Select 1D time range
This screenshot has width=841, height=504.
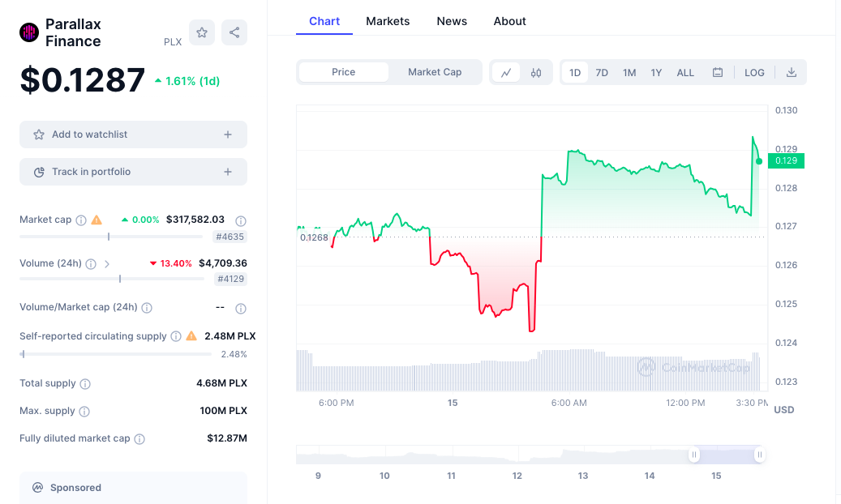[575, 72]
